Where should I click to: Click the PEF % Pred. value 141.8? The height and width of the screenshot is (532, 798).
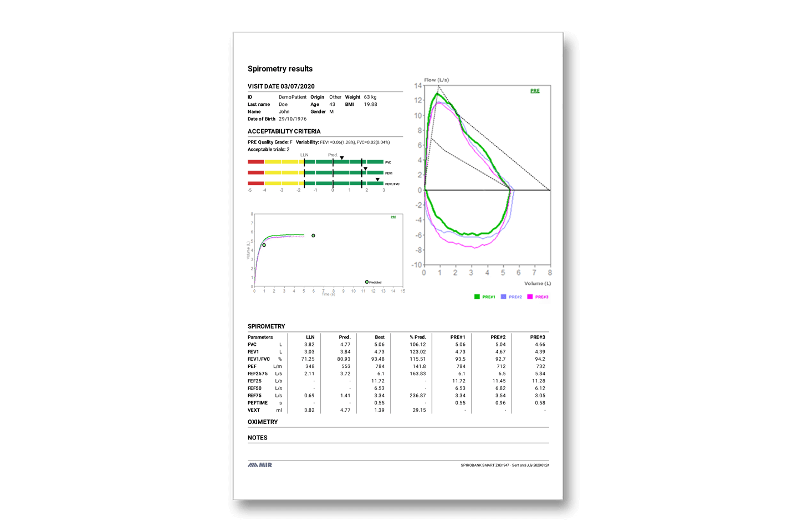click(420, 366)
